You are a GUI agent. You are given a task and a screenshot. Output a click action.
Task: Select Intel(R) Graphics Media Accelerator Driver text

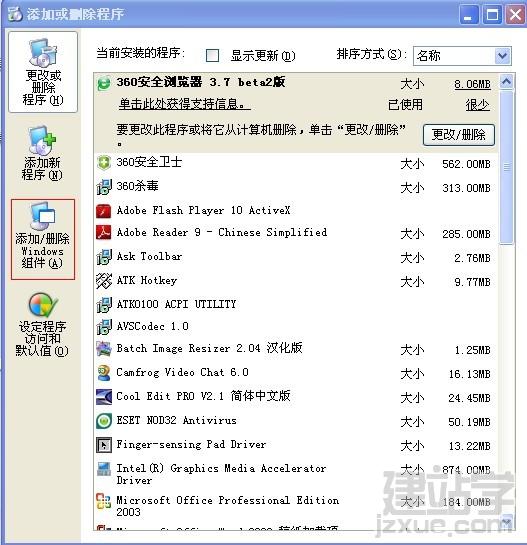(x=221, y=474)
